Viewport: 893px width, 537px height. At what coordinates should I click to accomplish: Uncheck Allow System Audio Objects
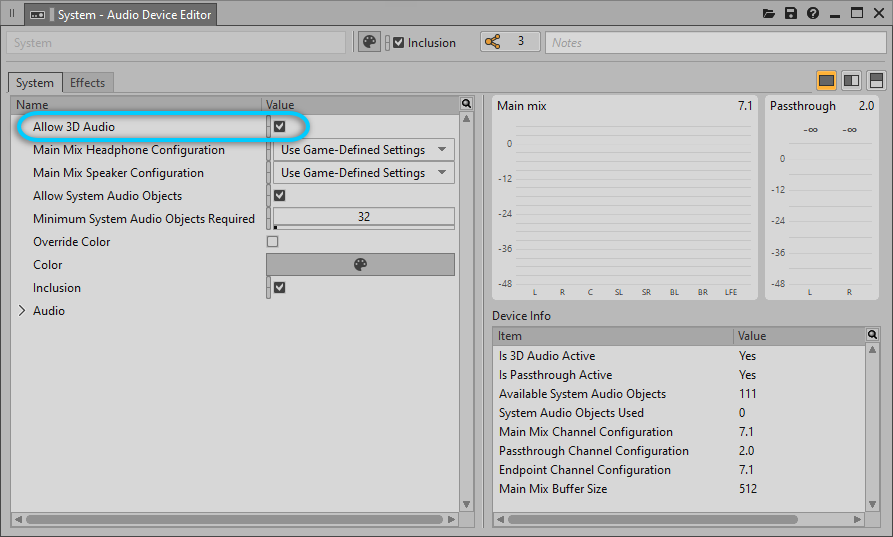(280, 196)
